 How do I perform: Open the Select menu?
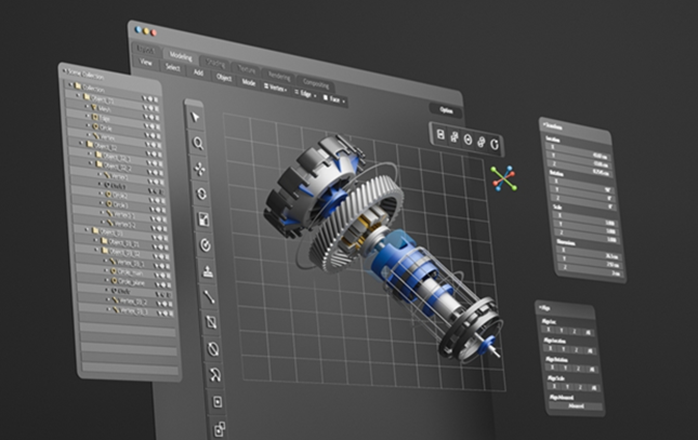click(173, 68)
